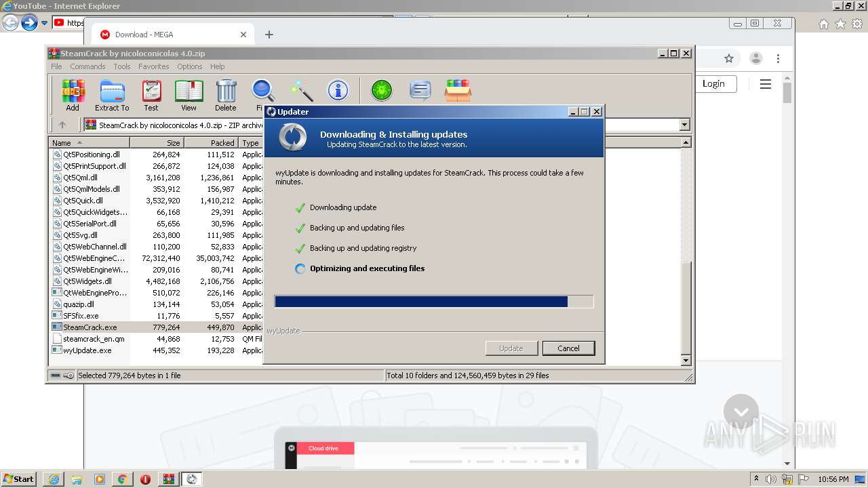This screenshot has height=488, width=868.
Task: Open Internet Explorer favorites star
Action: (x=840, y=24)
